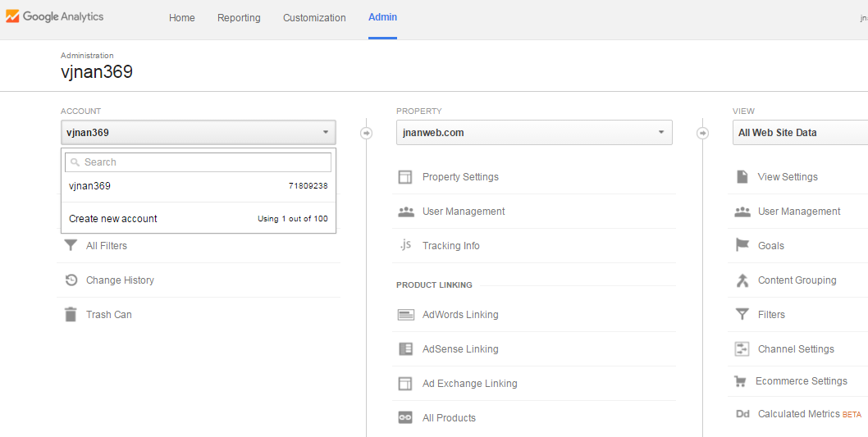The height and width of the screenshot is (437, 868).
Task: Collapse the vjnan369 account dropdown
Action: pyautogui.click(x=199, y=133)
